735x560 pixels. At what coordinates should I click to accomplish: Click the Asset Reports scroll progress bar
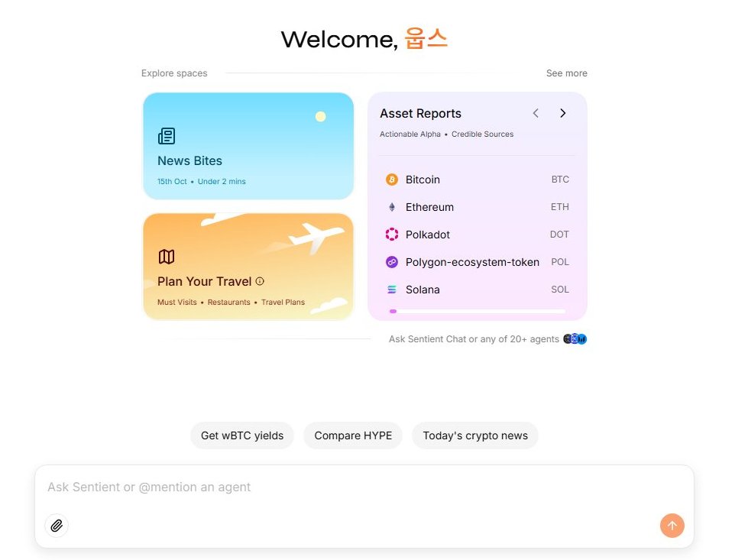pyautogui.click(x=478, y=311)
